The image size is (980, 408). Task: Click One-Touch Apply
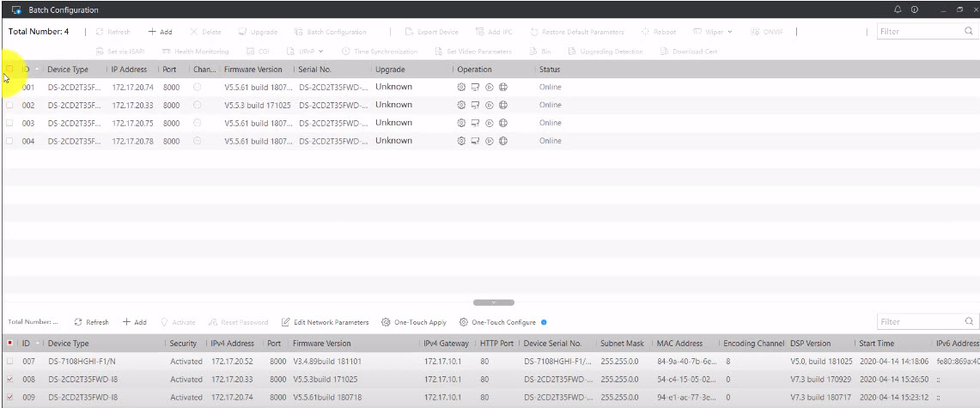tap(414, 322)
